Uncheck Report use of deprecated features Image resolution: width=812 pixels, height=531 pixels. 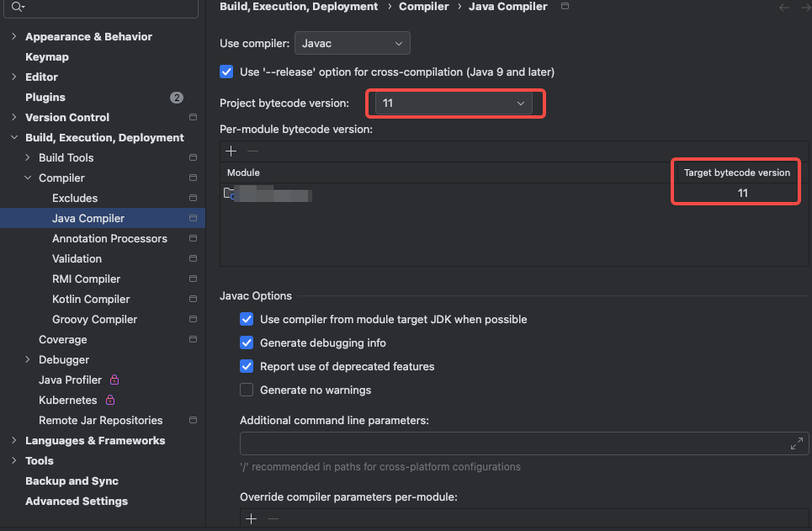(x=247, y=366)
